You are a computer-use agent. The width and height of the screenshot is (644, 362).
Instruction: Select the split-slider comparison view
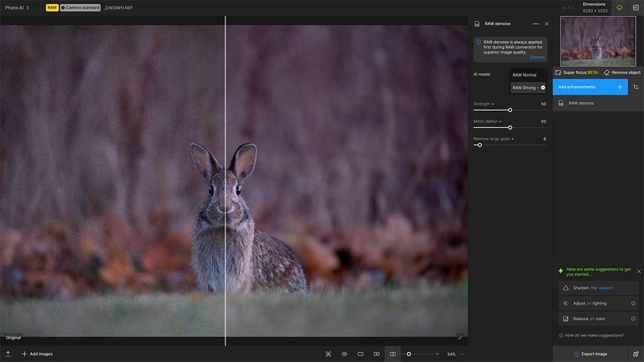[x=392, y=354]
